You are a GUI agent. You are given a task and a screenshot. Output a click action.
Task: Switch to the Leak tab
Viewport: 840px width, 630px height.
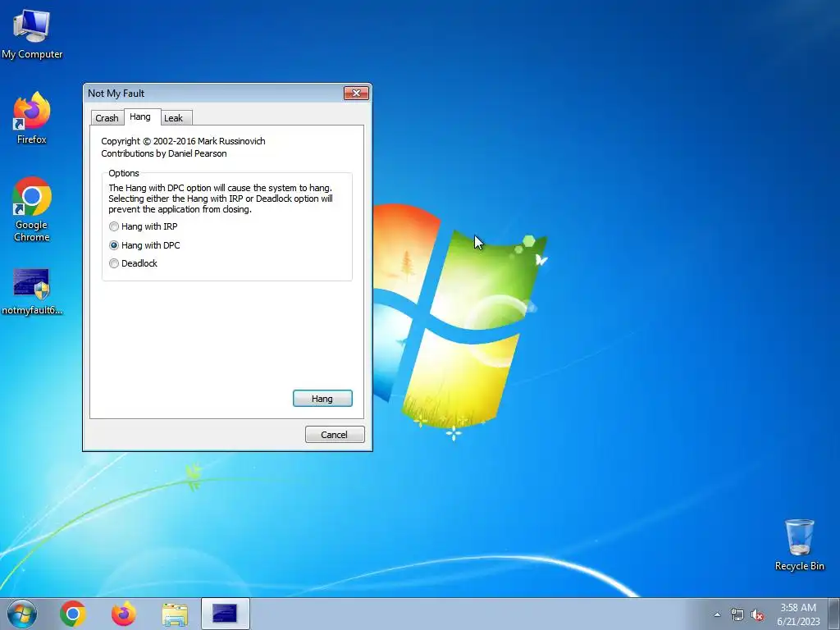(x=174, y=118)
